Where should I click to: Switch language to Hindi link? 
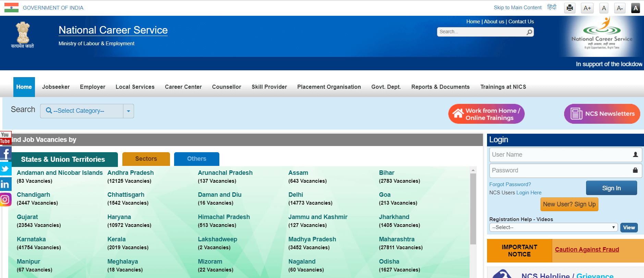coord(552,7)
